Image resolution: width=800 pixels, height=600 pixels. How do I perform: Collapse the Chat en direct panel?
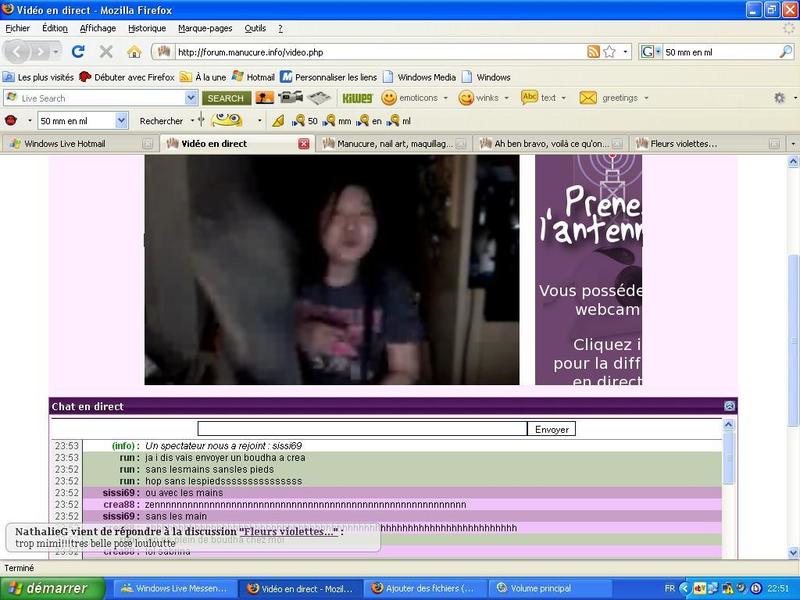point(729,406)
